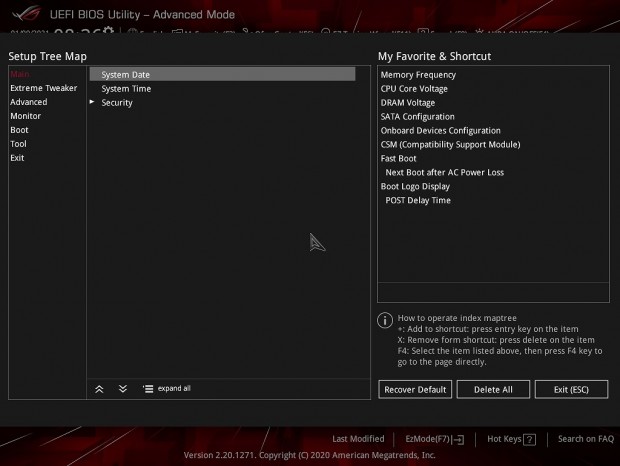Click the double-down chevron icon
The image size is (620, 466).
(x=123, y=389)
